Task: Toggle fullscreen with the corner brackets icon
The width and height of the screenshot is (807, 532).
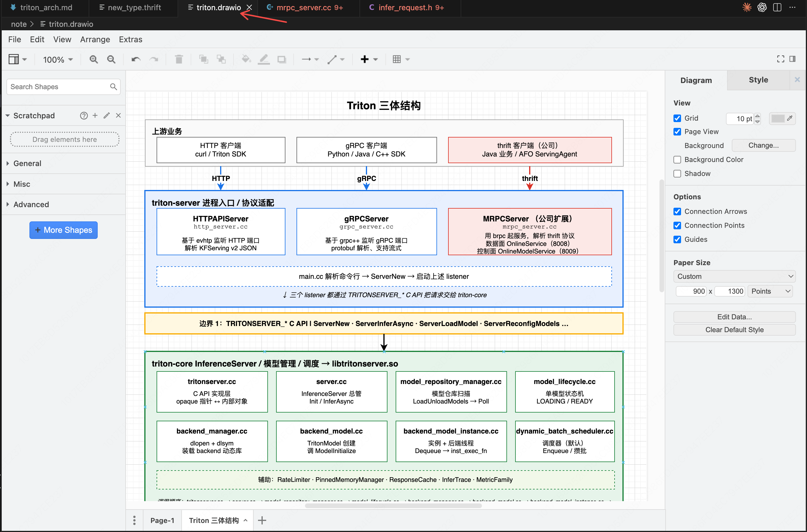Action: pos(780,59)
